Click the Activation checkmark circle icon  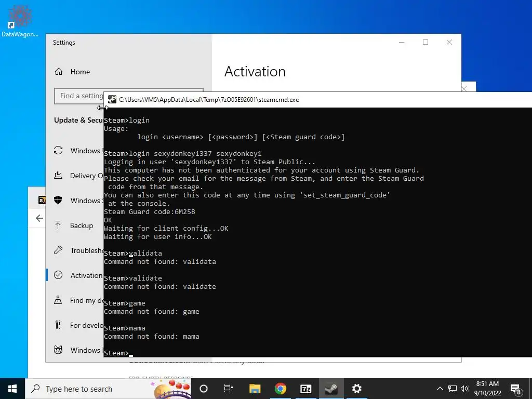[x=58, y=275]
